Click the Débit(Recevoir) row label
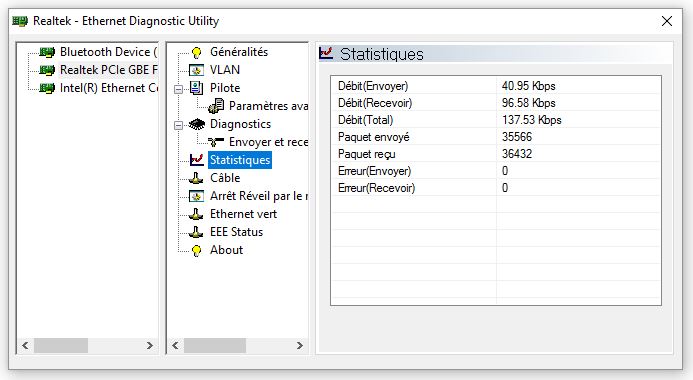The width and height of the screenshot is (693, 380). (x=375, y=103)
